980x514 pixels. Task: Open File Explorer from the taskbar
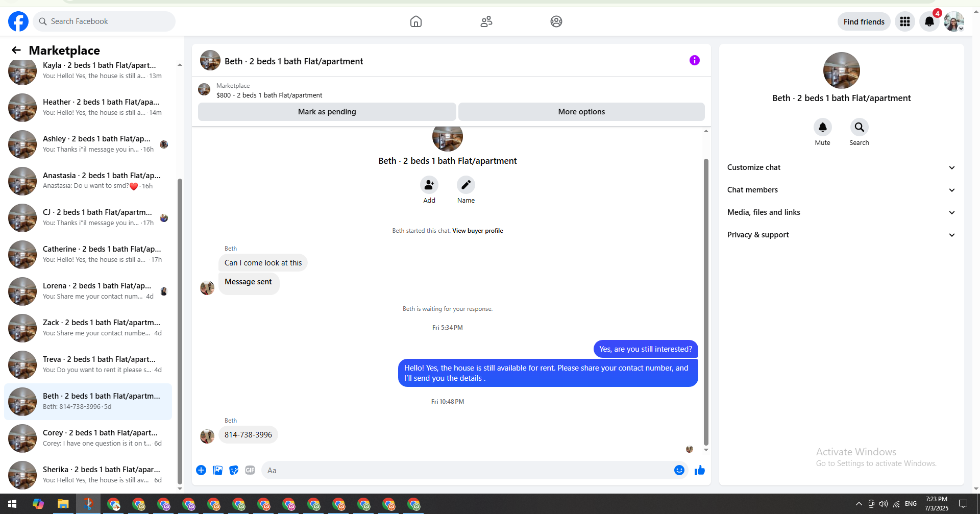click(x=63, y=504)
